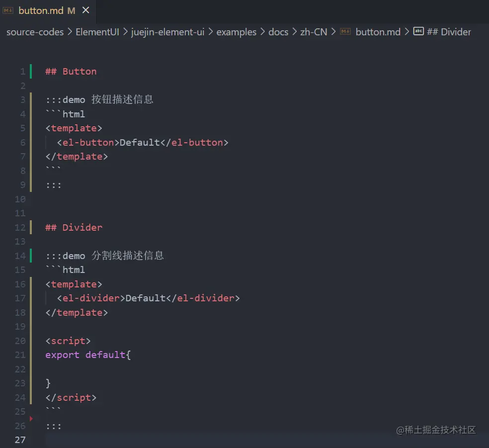Viewport: 489px width, 448px height.
Task: Expand chevron after zh-CN breadcrumb
Action: tap(333, 32)
